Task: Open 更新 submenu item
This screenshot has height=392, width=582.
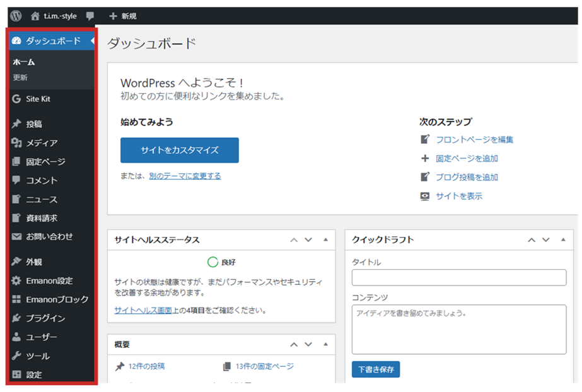Action: point(20,78)
